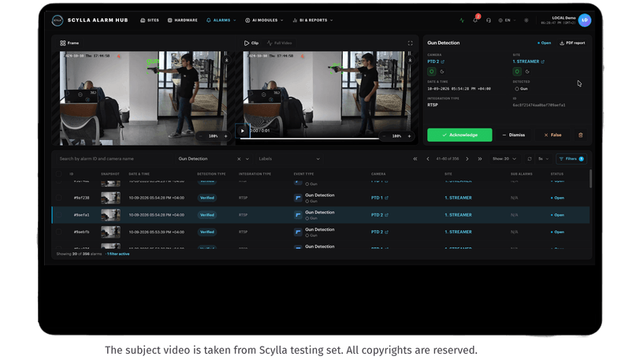Go to Sites page

pos(150,20)
